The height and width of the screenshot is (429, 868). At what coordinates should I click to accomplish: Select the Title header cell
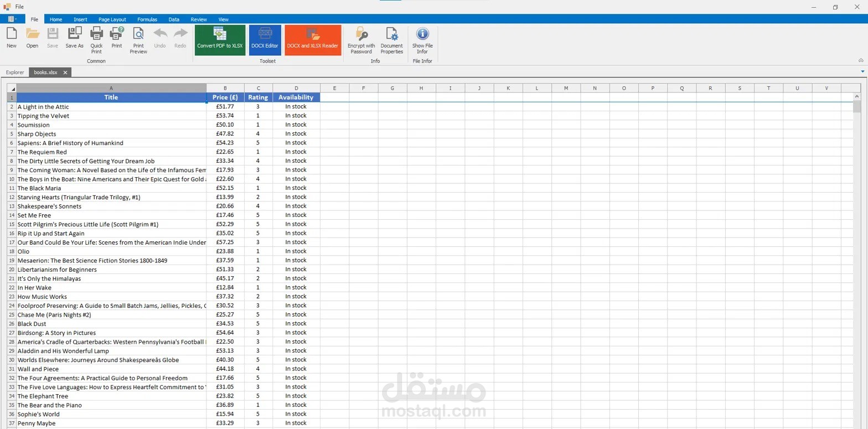111,97
